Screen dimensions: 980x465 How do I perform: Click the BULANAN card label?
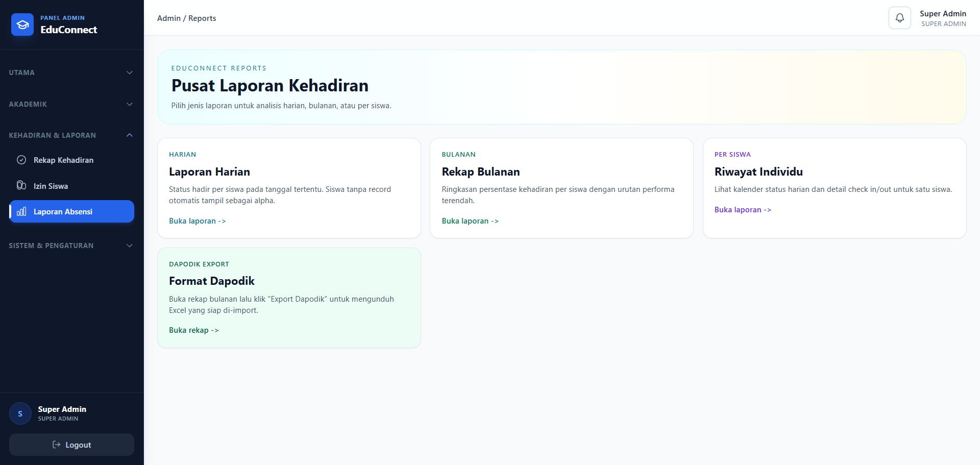tap(459, 155)
